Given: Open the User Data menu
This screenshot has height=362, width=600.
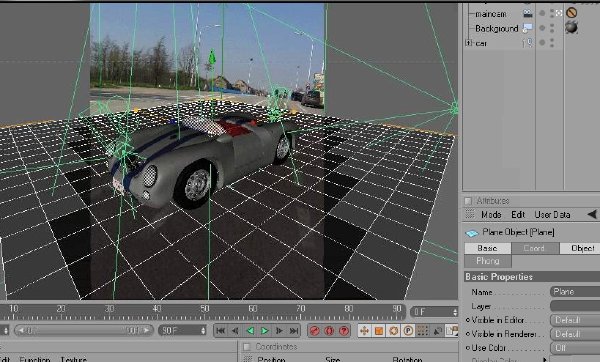Looking at the screenshot, I should (x=552, y=215).
